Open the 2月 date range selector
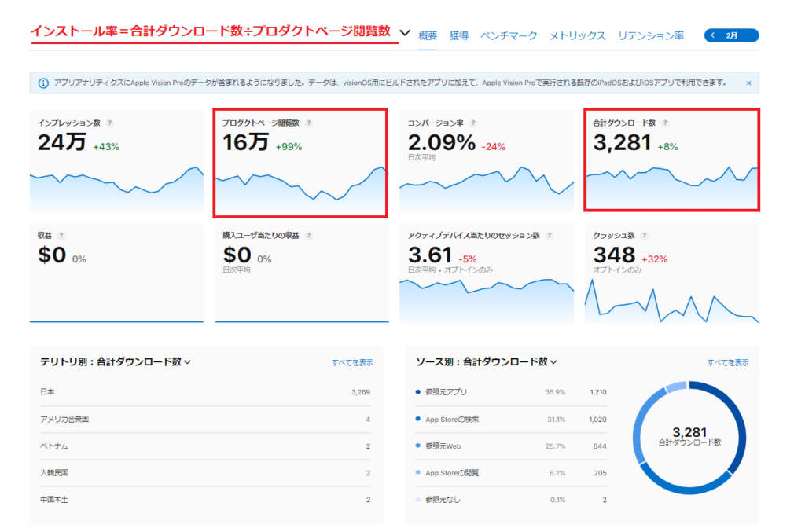The width and height of the screenshot is (805, 532). (732, 35)
